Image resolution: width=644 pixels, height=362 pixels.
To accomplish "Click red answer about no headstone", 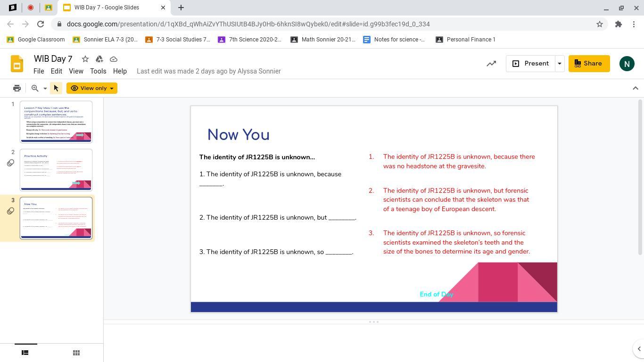I will (459, 161).
